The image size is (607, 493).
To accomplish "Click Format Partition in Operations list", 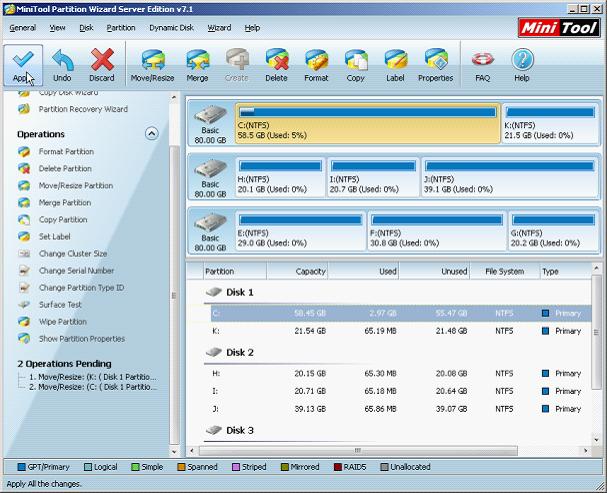I will [x=57, y=152].
